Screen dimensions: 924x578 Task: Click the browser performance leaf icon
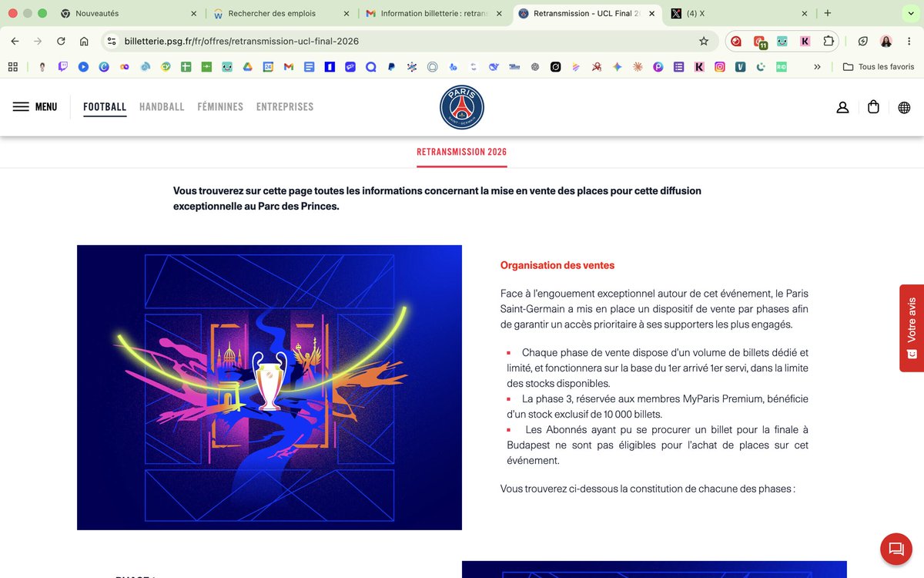(863, 41)
